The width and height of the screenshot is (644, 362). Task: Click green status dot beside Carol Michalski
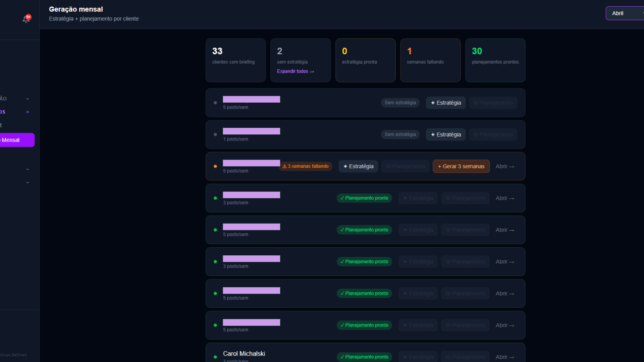(215, 357)
